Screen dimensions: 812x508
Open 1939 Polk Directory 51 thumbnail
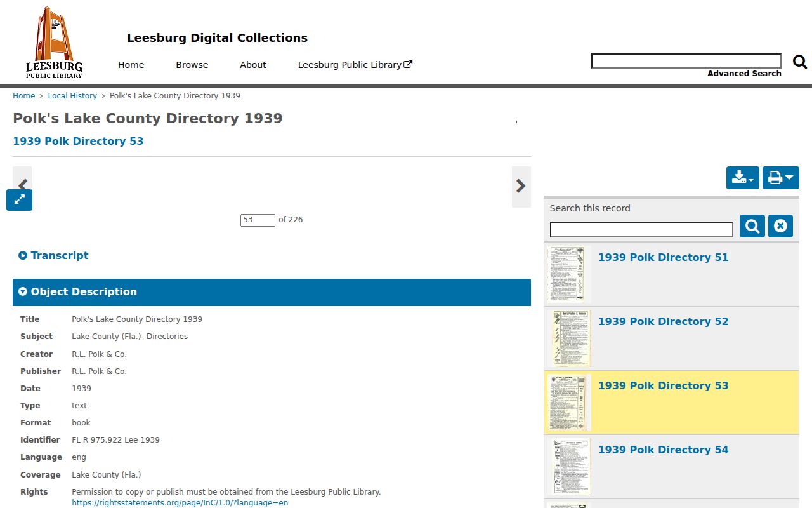coord(569,274)
